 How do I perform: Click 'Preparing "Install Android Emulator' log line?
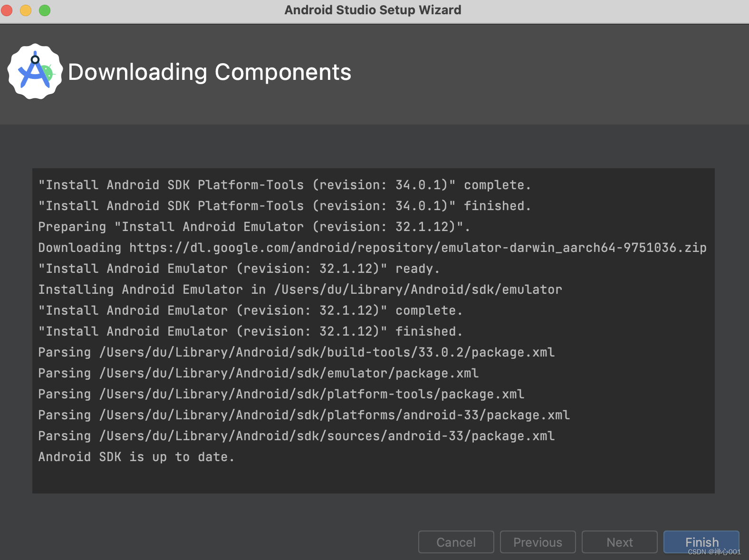click(x=254, y=227)
